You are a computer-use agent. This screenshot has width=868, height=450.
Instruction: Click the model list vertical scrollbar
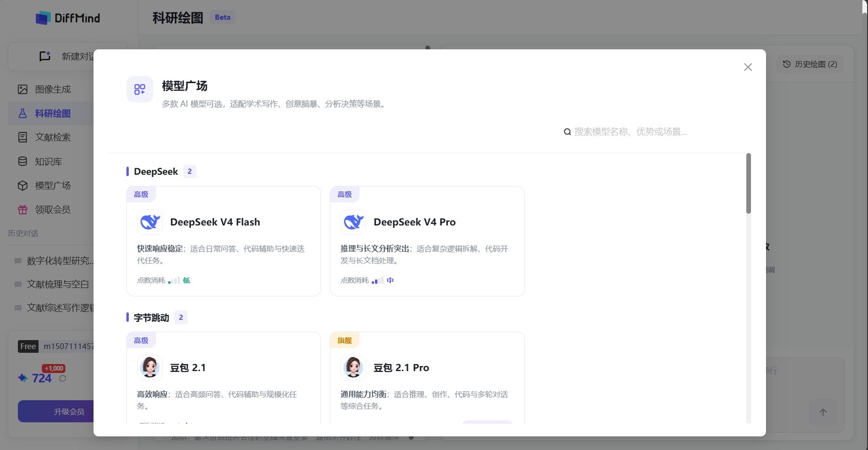(x=749, y=183)
